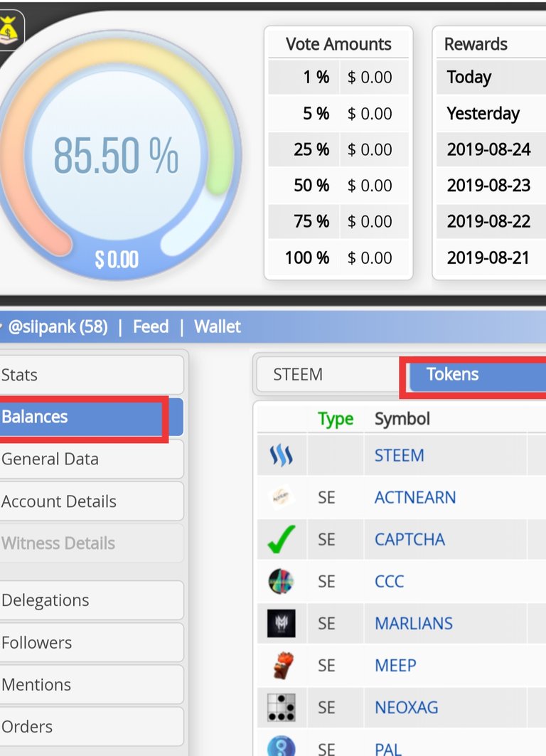Click the Today rewards row
The width and height of the screenshot is (546, 756).
pyautogui.click(x=491, y=77)
